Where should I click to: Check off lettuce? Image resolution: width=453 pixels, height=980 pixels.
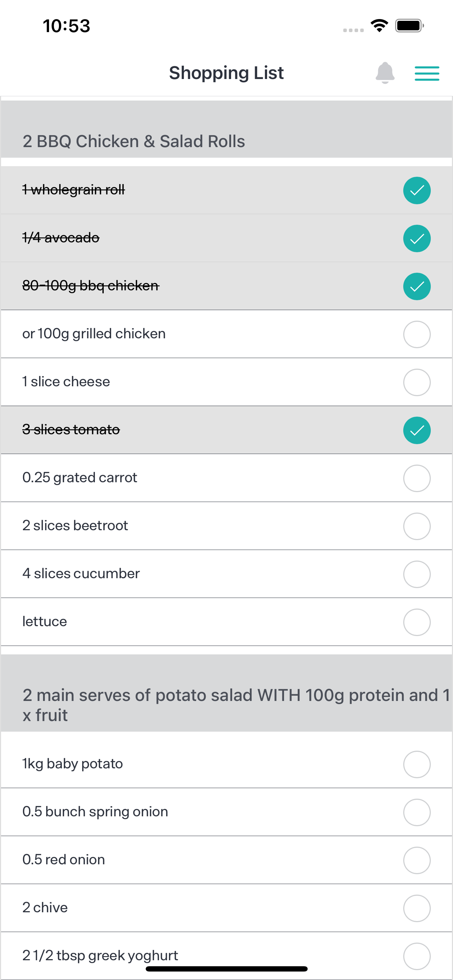(417, 622)
